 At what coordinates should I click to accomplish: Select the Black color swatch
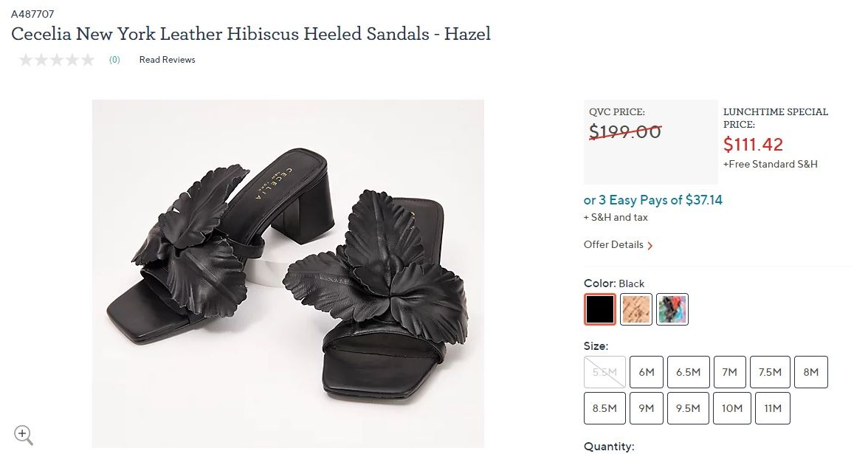599,309
